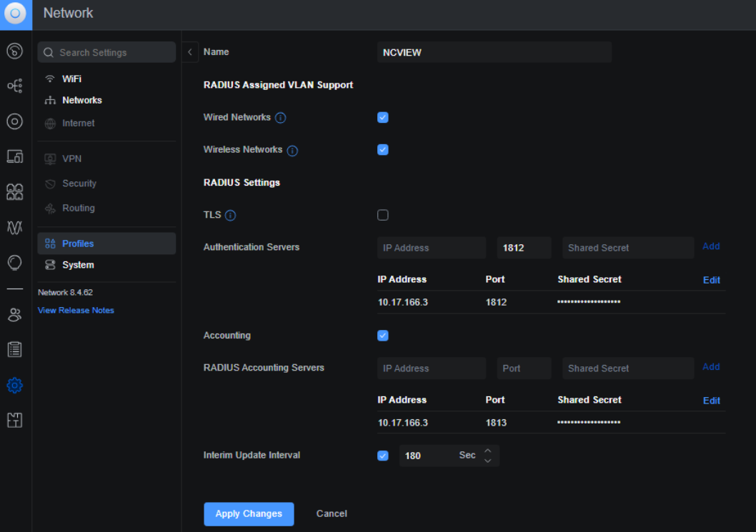The height and width of the screenshot is (532, 756).
Task: Click Authentication Servers IP Address input
Action: [432, 248]
